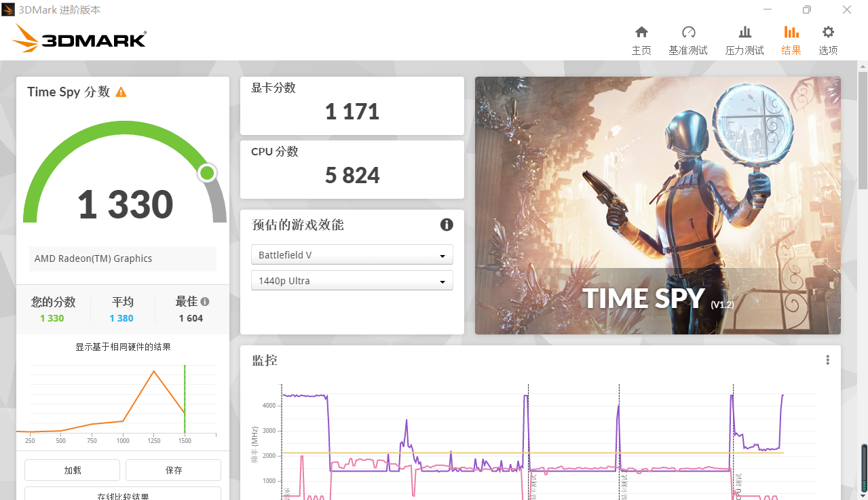Image resolution: width=868 pixels, height=500 pixels.
Task: Click the 您的分数 value 1 330
Action: (52, 318)
